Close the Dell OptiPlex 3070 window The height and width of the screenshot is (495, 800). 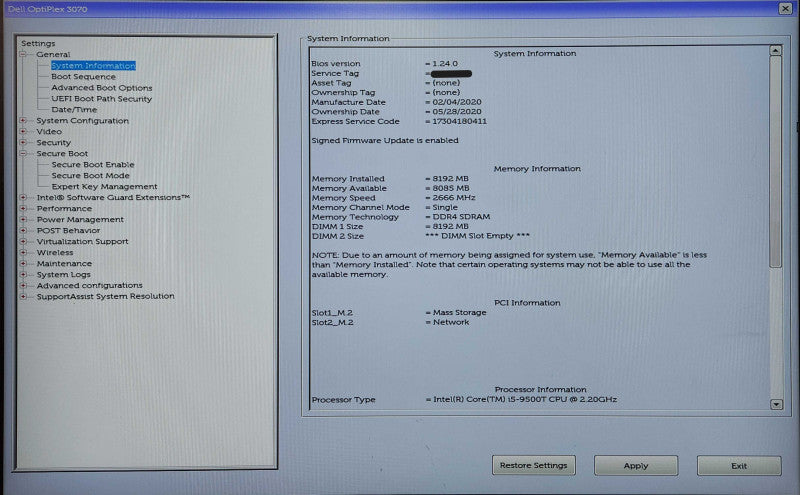[785, 8]
